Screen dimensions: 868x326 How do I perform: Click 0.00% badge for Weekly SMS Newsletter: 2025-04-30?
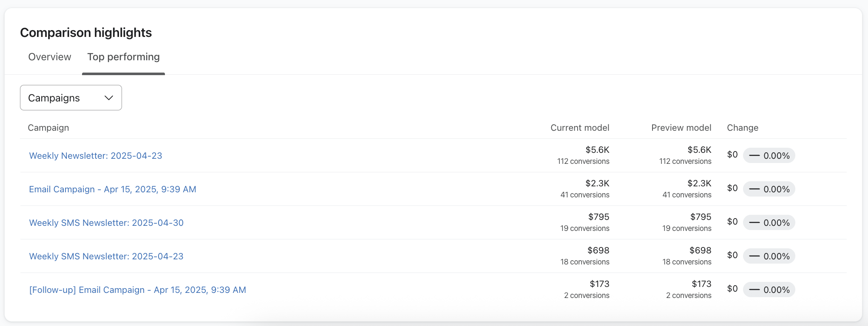(x=769, y=223)
